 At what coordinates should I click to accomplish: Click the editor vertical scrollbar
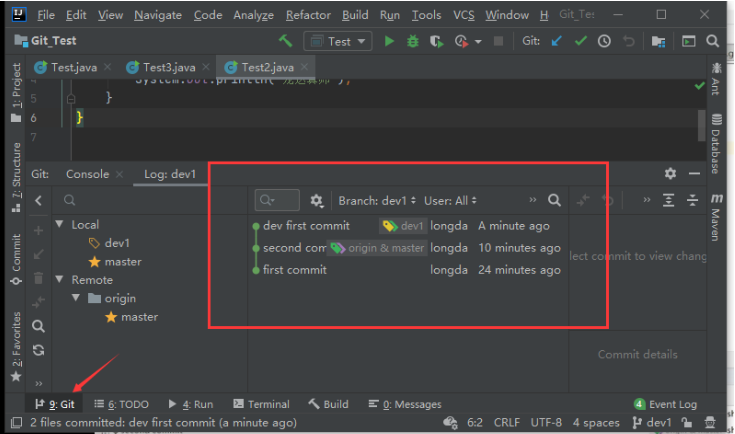tap(701, 125)
